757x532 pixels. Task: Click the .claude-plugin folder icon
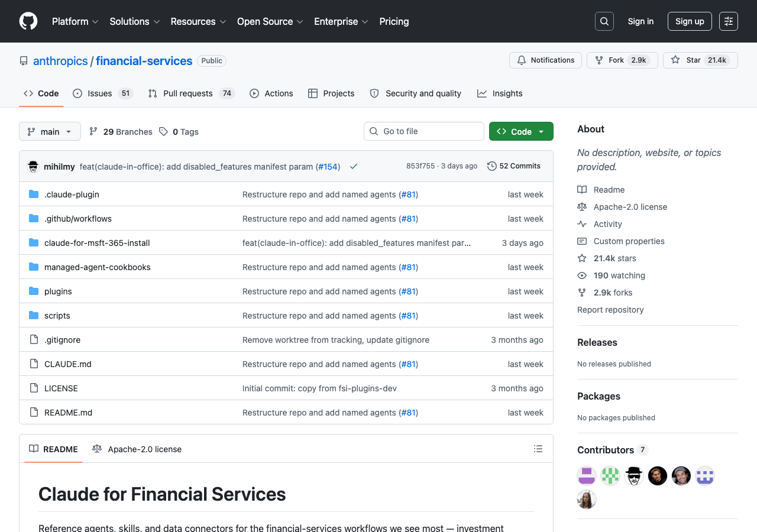pyautogui.click(x=34, y=194)
